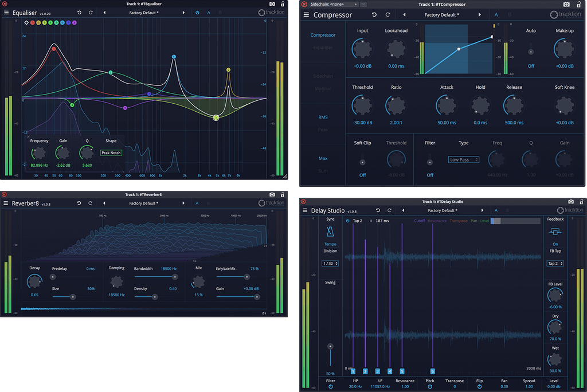Select EQ band node 6 on curve
The height and width of the screenshot is (392, 587).
coord(174,57)
